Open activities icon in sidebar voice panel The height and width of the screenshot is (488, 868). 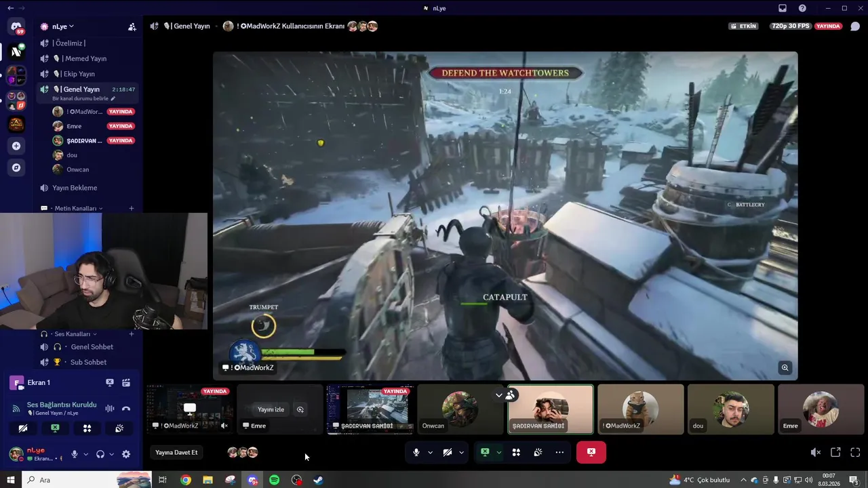87,428
